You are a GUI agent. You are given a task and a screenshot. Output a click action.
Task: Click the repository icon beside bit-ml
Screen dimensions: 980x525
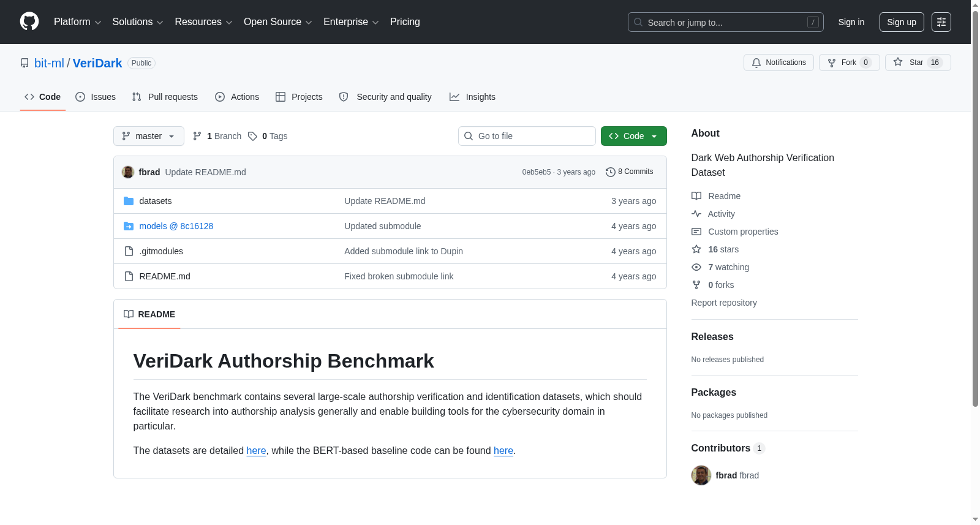click(24, 63)
